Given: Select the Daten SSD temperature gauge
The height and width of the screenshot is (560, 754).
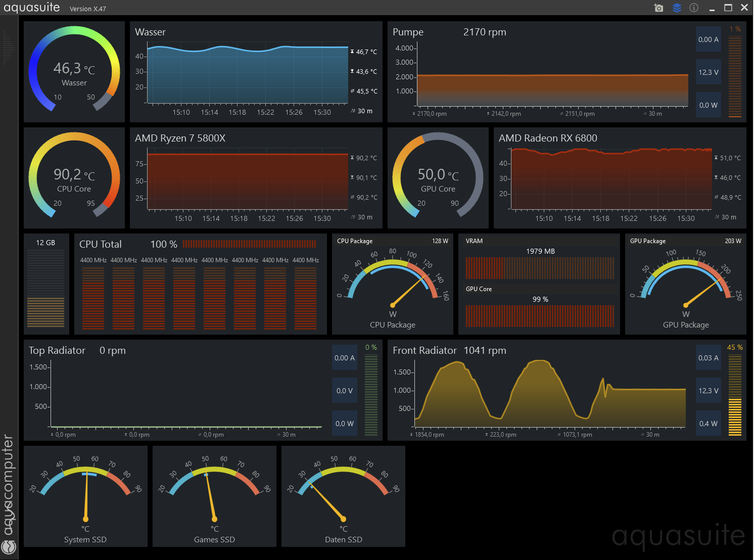Looking at the screenshot, I should pyautogui.click(x=343, y=496).
